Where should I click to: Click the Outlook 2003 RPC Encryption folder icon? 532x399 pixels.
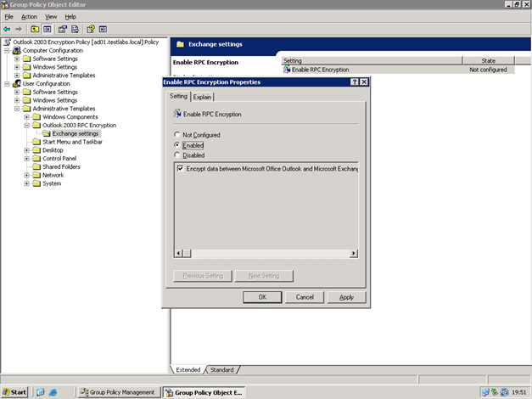[x=36, y=126]
